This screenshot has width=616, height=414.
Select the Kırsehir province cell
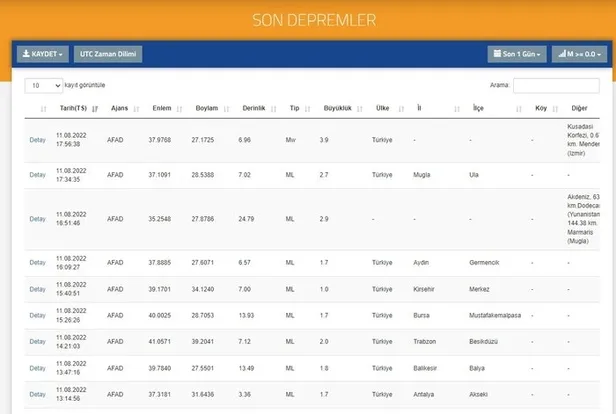click(424, 289)
